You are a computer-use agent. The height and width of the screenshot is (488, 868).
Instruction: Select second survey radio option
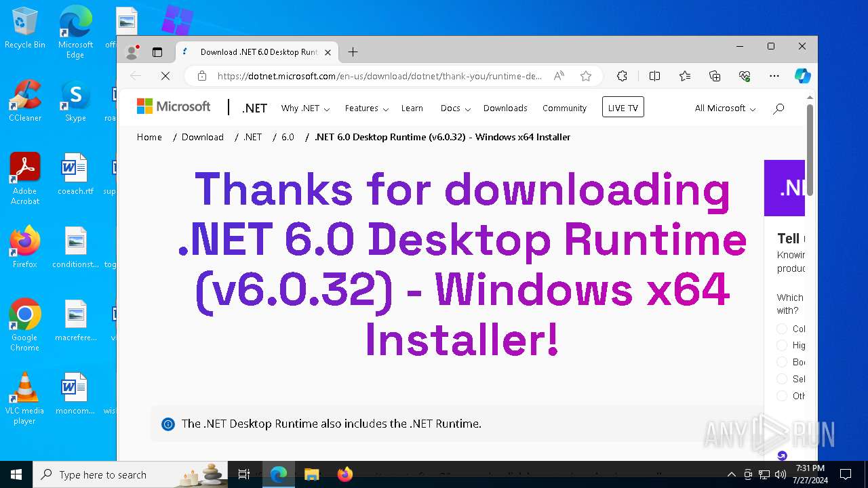coord(782,345)
